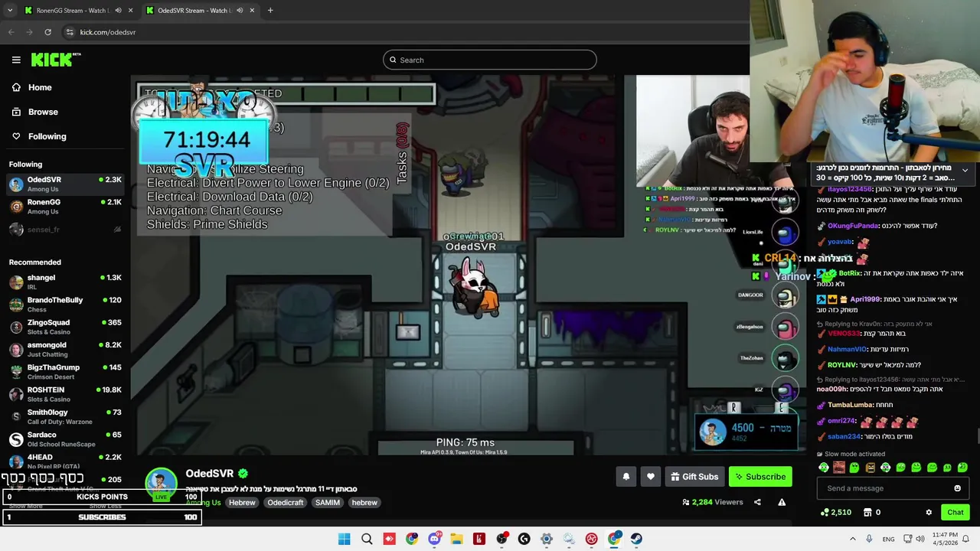This screenshot has height=551, width=980.
Task: Close the RonenGG Stream tab
Action: 130,11
